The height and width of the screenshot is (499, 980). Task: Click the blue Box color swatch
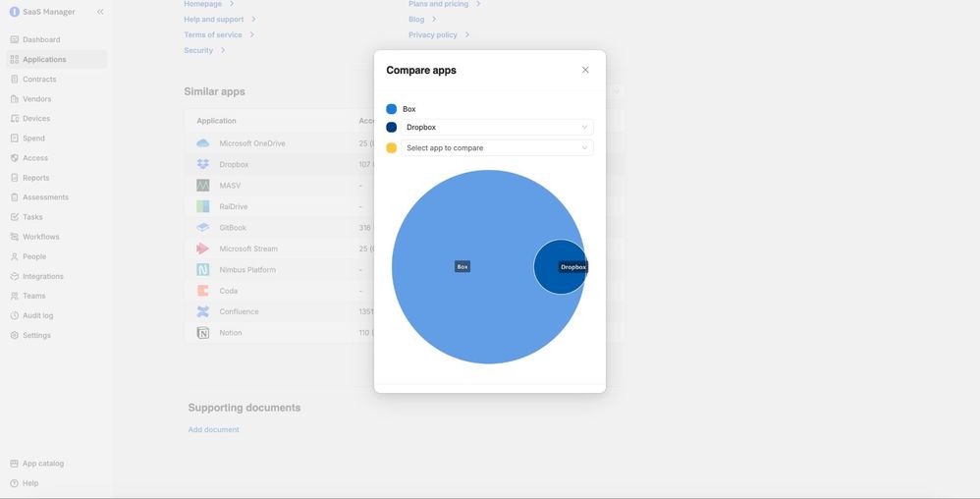pos(392,109)
